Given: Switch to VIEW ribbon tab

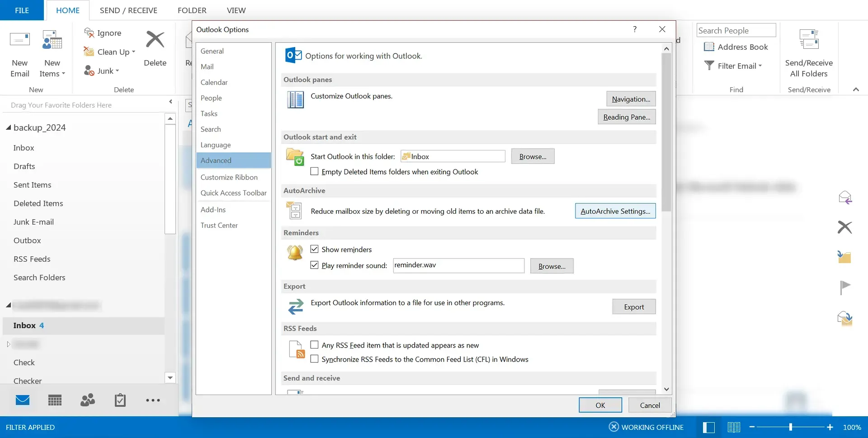Looking at the screenshot, I should (x=236, y=10).
